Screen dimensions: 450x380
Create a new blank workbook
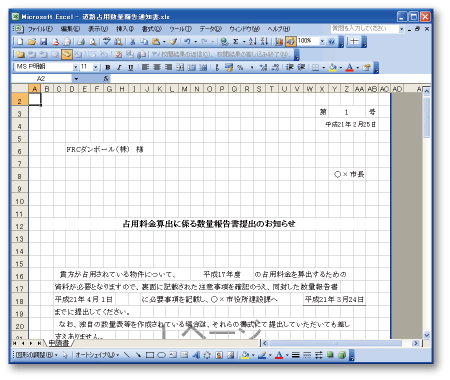pos(20,42)
